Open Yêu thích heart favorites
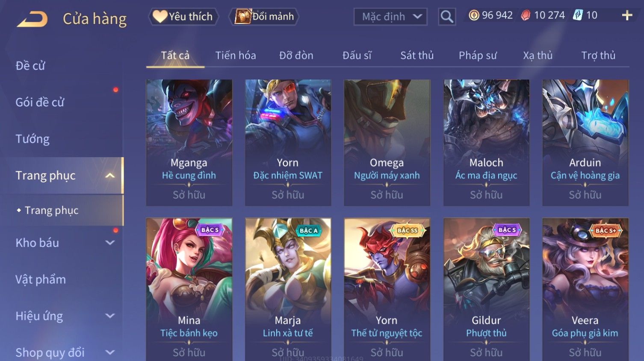Screen dimensions: 644x361 [x=183, y=17]
